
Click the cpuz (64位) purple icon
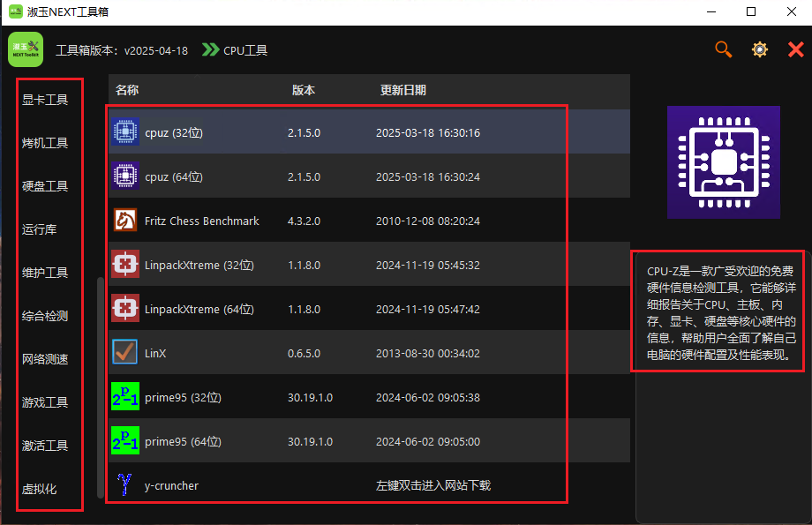point(125,176)
